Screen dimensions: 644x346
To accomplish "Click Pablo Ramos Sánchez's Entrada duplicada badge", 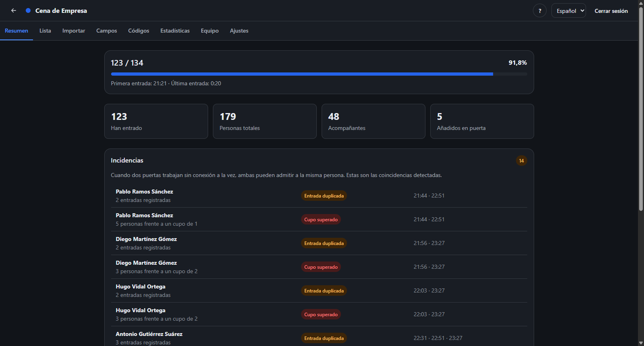I will (324, 196).
